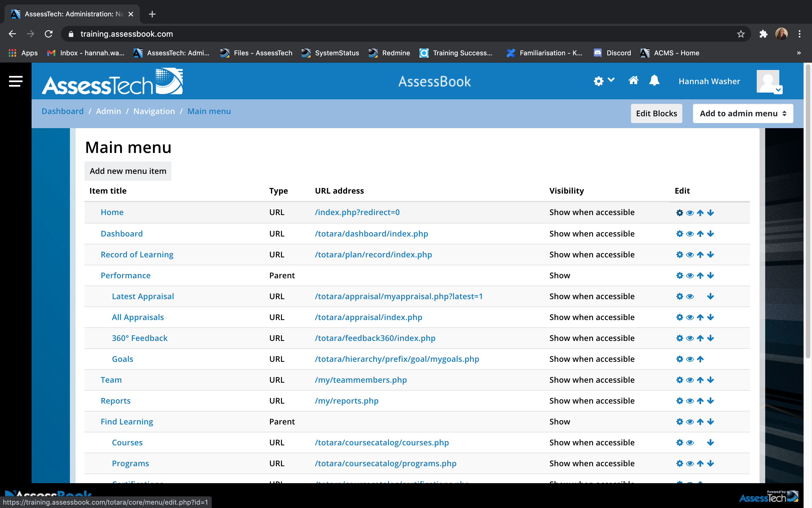Toggle eye icon for Team row
The width and height of the screenshot is (812, 508).
(x=690, y=380)
